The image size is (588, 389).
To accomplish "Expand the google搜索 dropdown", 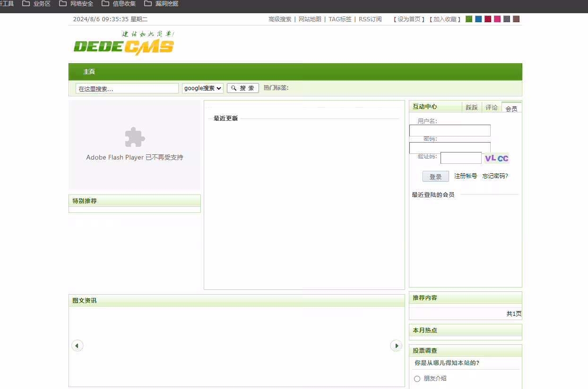I will pyautogui.click(x=203, y=88).
